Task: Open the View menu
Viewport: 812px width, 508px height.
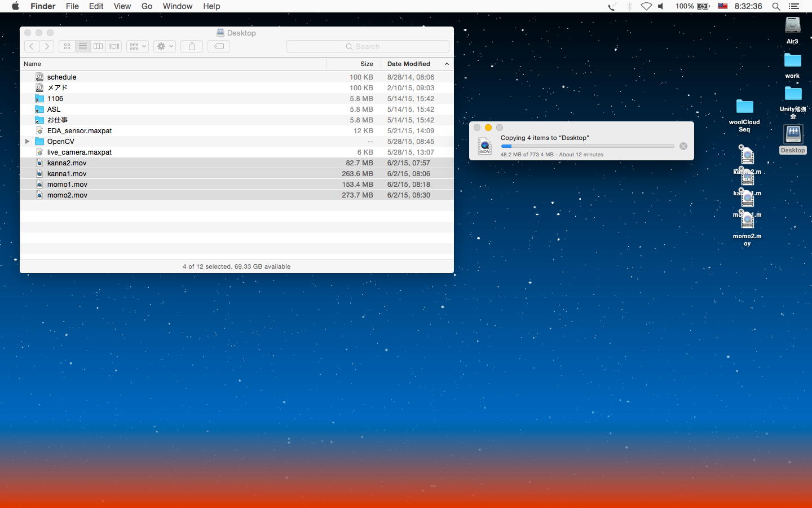Action: 122,6
